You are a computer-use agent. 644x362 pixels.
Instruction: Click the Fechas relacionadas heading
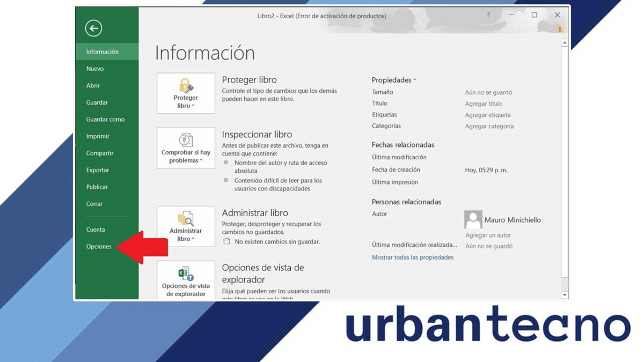(x=403, y=145)
